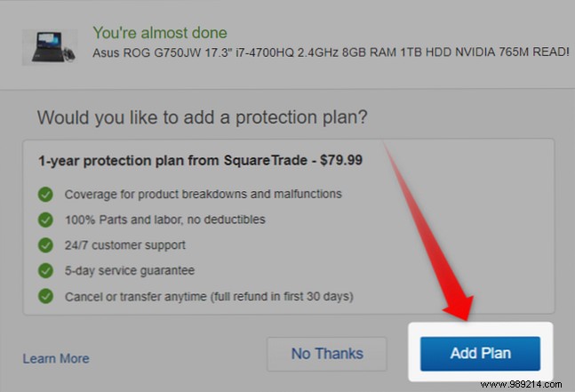This screenshot has height=392, width=575.
Task: Click the Add Plan button
Action: [480, 354]
